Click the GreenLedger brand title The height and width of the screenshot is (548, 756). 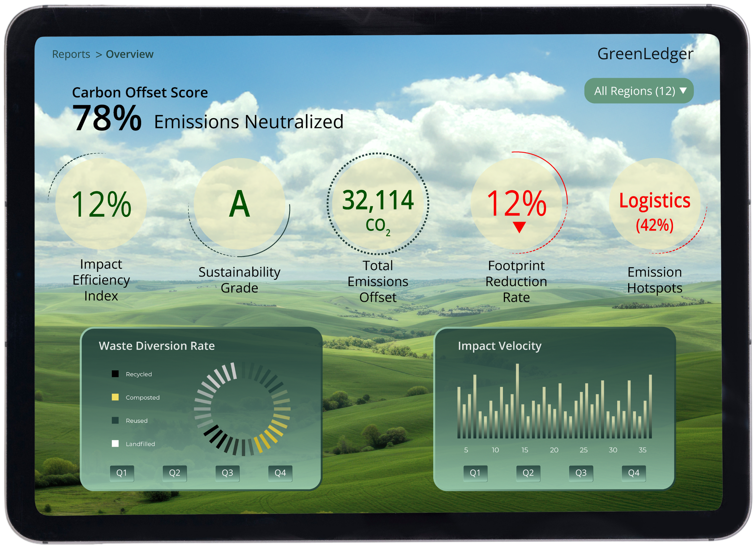tap(645, 54)
